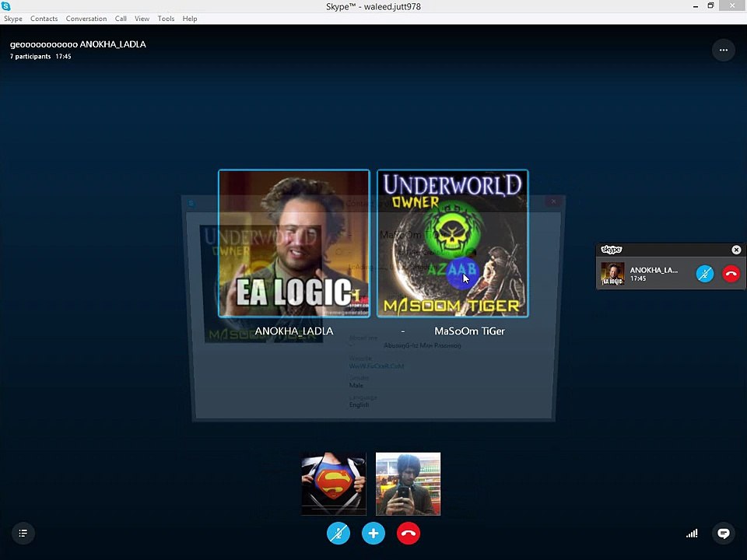Minimize the Skype window
The height and width of the screenshot is (560, 747).
coord(696,6)
